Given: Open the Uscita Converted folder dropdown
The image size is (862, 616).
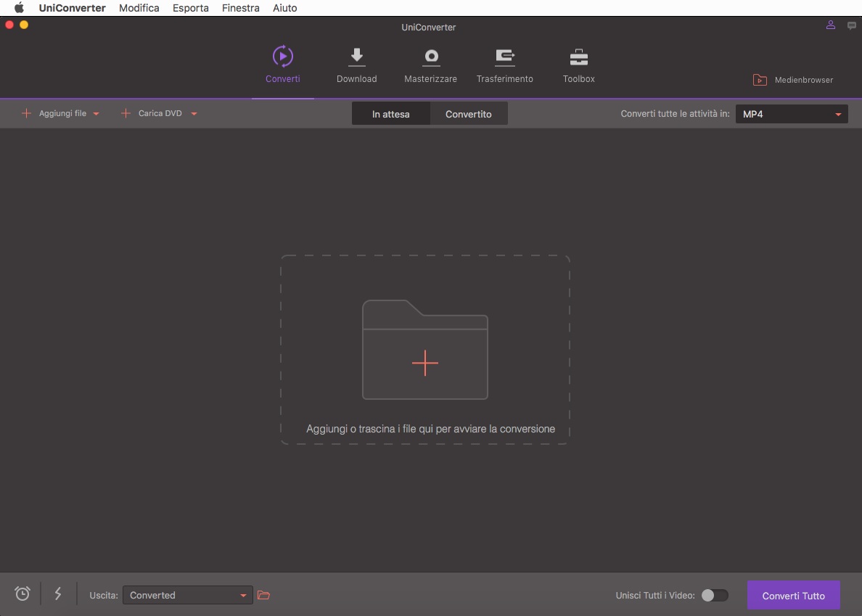Looking at the screenshot, I should 187,595.
